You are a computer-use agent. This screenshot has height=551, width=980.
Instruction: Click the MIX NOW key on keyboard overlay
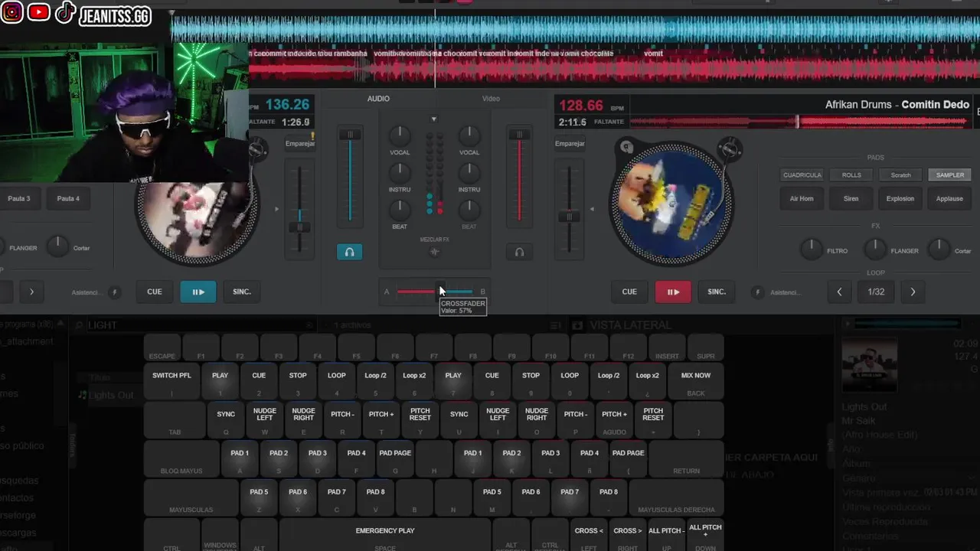click(x=695, y=380)
